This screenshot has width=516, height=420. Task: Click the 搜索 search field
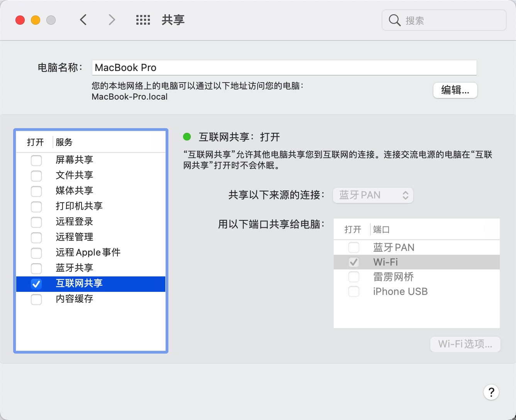pyautogui.click(x=452, y=20)
